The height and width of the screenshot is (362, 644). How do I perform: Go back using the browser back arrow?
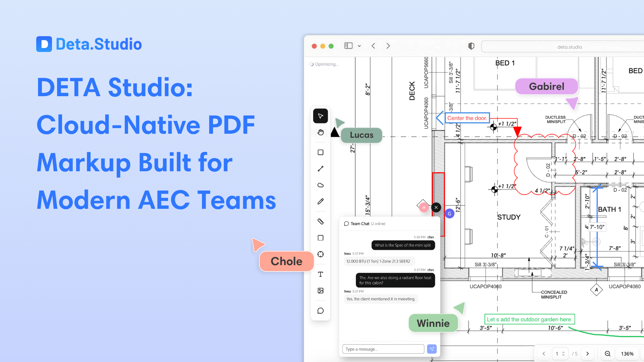(373, 46)
